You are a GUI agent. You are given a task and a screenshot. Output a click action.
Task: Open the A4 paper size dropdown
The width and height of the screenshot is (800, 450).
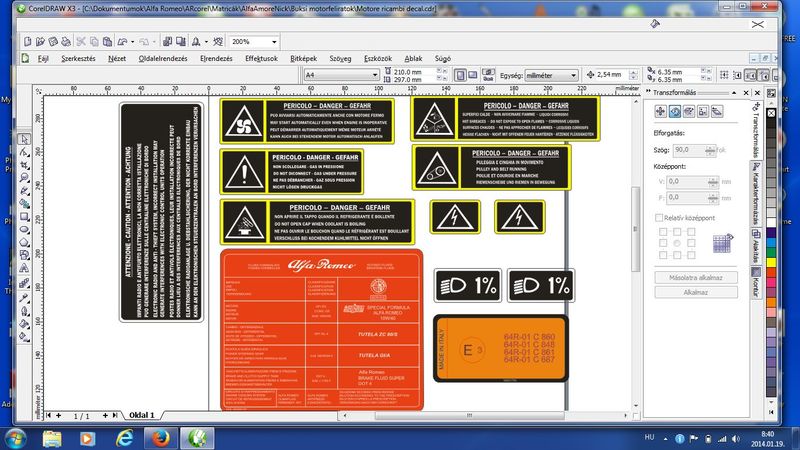coord(374,75)
